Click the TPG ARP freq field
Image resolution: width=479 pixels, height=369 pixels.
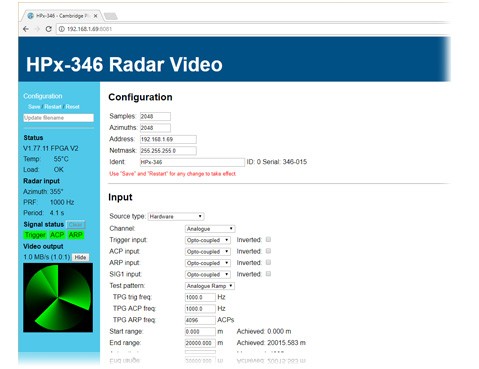click(x=200, y=320)
